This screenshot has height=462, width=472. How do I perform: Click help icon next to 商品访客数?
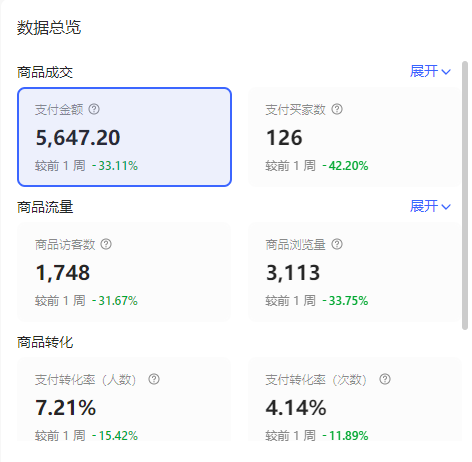click(106, 244)
